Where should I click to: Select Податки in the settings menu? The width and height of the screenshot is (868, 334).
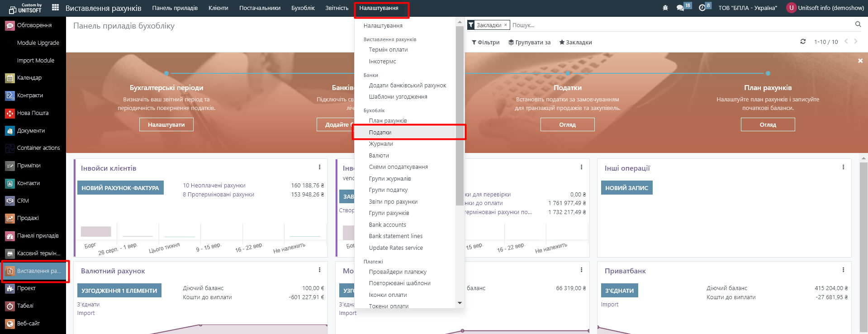tap(380, 133)
